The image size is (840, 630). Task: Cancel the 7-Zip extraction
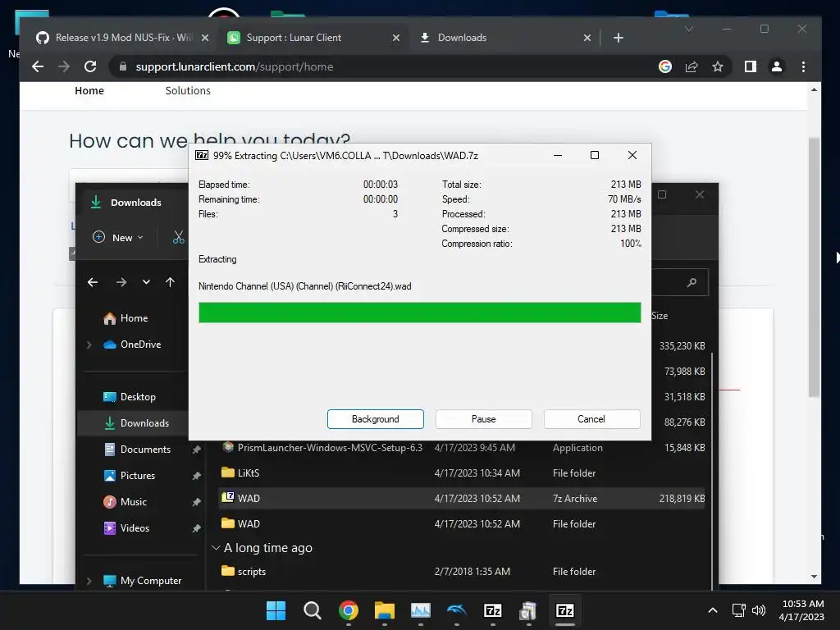pos(591,419)
